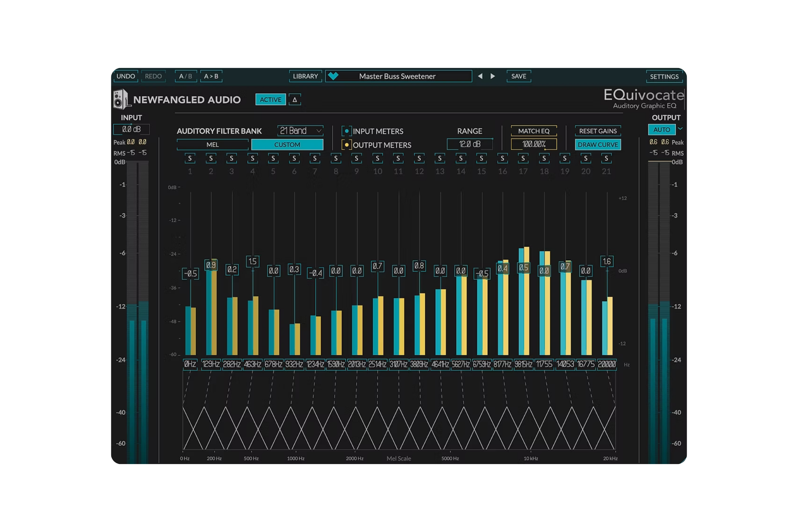Solo band 21 with its S icon
Viewport: 798px width, 532px height.
607,158
